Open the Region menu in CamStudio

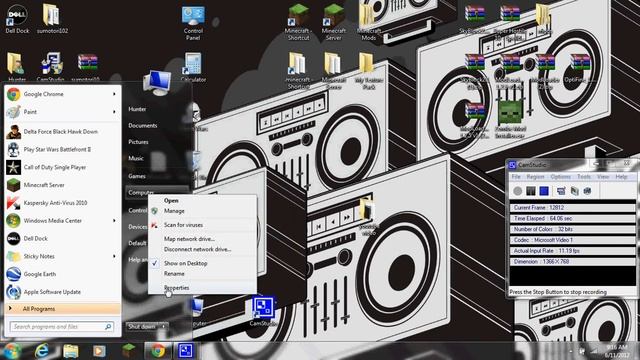point(535,177)
